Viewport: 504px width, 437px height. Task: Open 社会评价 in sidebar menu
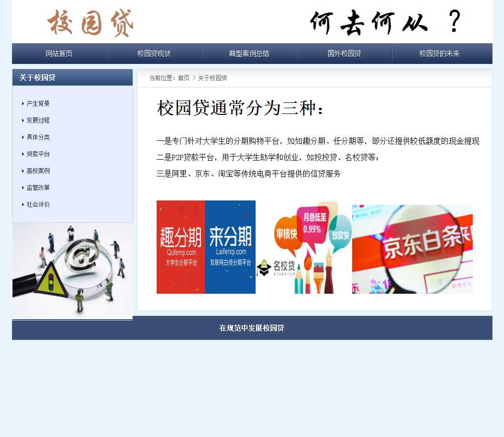[38, 204]
